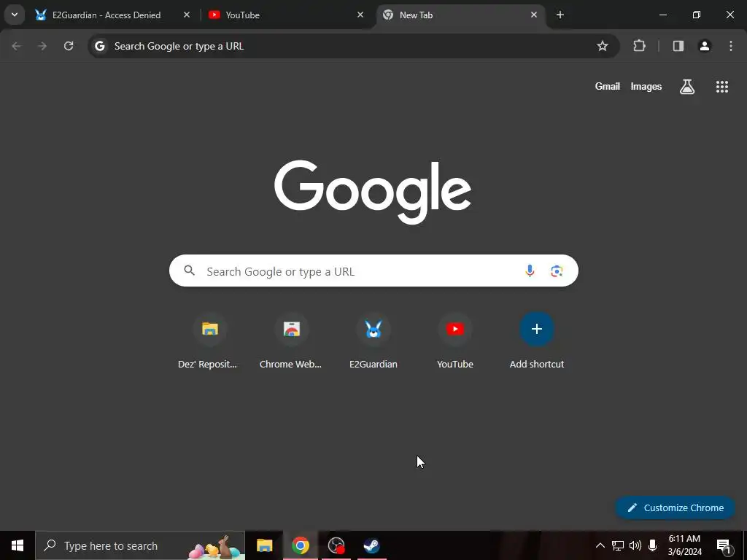Focus the address bar URL field

click(353, 46)
